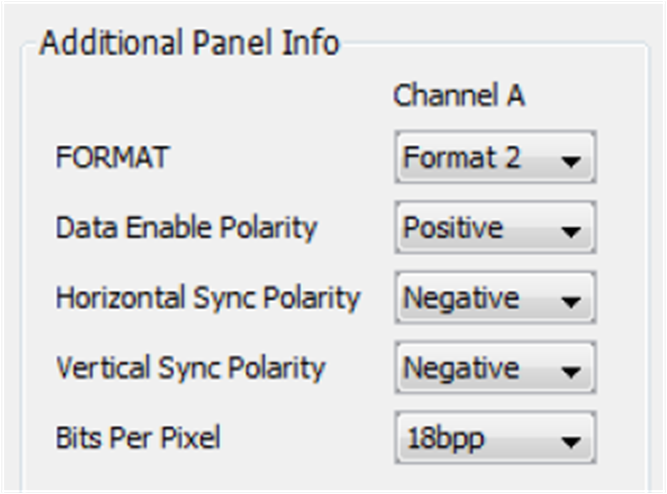Click the Positive value text
The height and width of the screenshot is (494, 667).
click(x=453, y=228)
